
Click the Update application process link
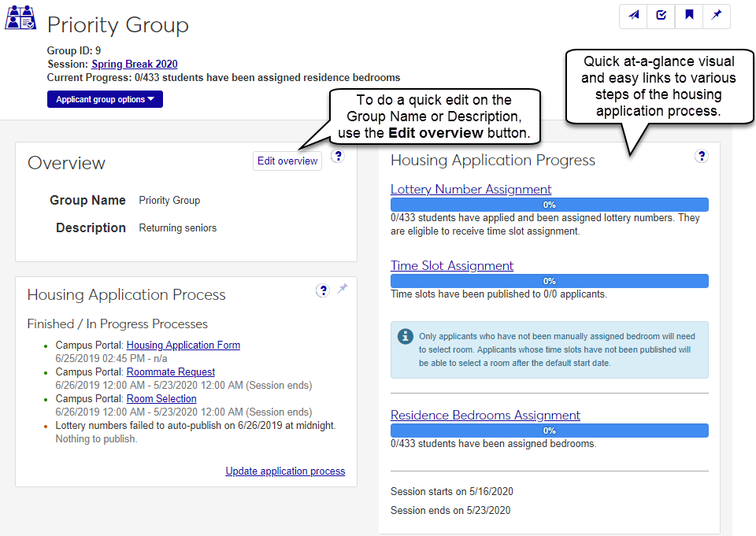point(285,471)
